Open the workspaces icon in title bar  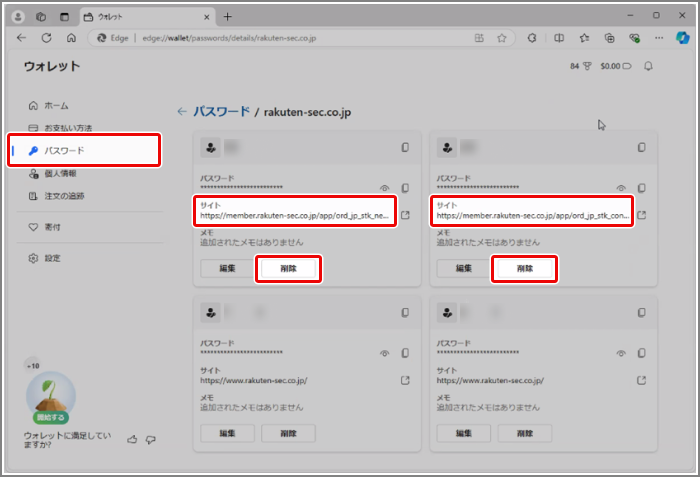41,17
